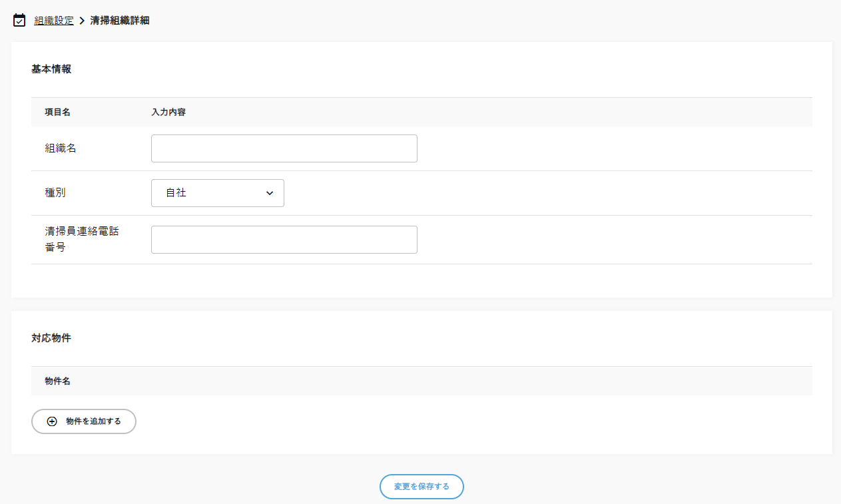Image resolution: width=841 pixels, height=504 pixels.
Task: Click the breadcrumb arrow separator icon
Action: tap(82, 21)
